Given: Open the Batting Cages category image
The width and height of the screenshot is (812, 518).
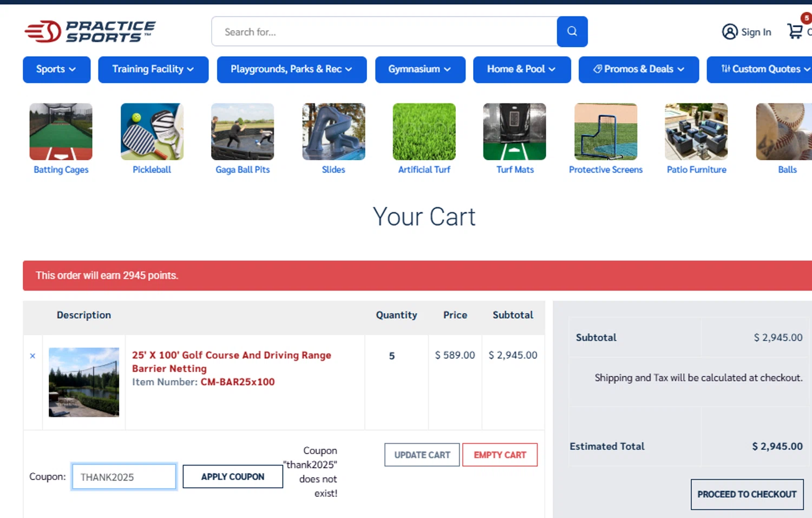Looking at the screenshot, I should 61,132.
